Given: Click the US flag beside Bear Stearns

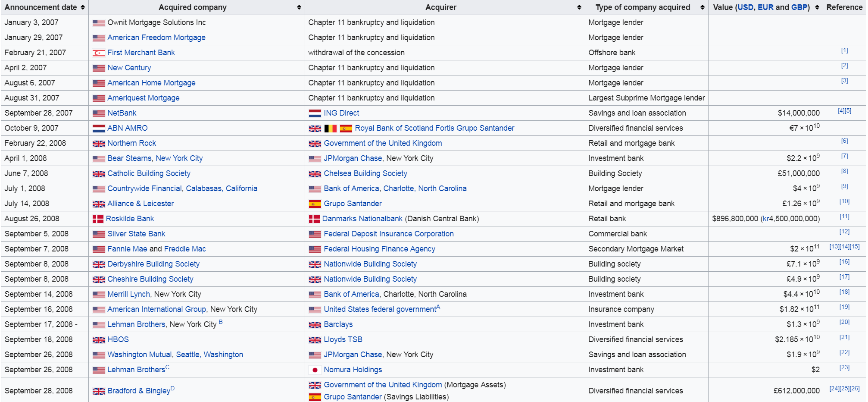Looking at the screenshot, I should click(99, 159).
